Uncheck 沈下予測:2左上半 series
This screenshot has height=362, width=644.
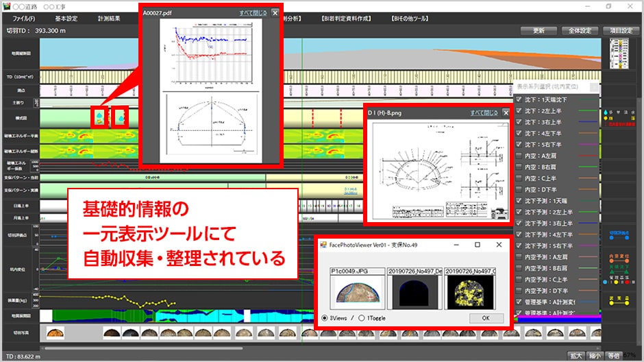519,212
